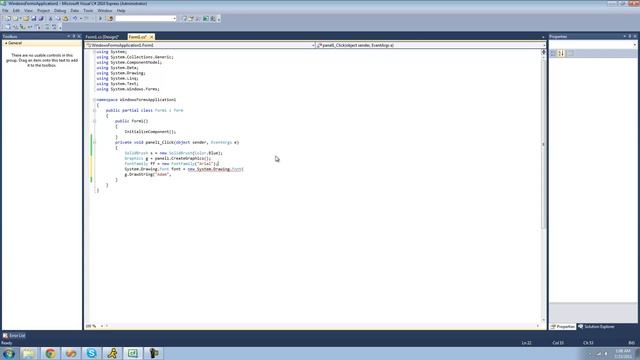Open the Debug menu
640x360 pixels.
(x=60, y=11)
